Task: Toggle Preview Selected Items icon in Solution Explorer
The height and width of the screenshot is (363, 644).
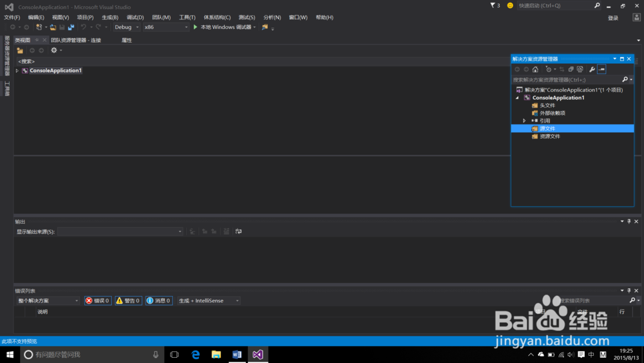Action: coord(601,70)
